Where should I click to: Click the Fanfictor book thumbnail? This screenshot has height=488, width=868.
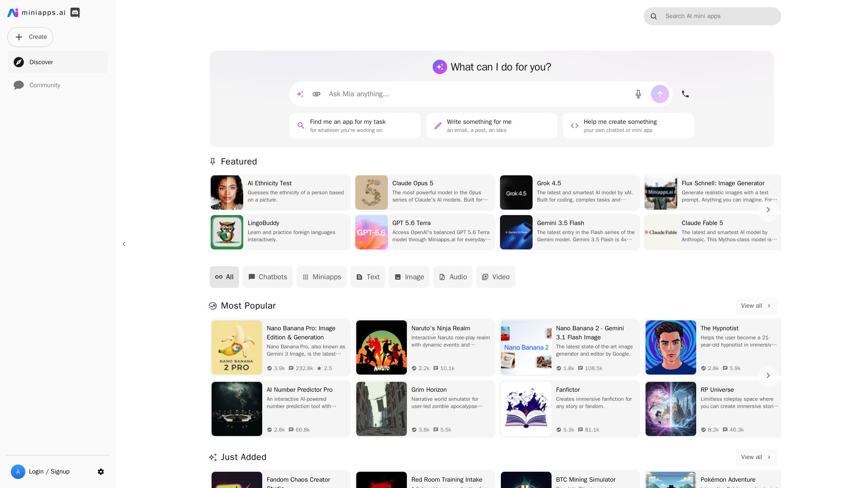coord(526,409)
